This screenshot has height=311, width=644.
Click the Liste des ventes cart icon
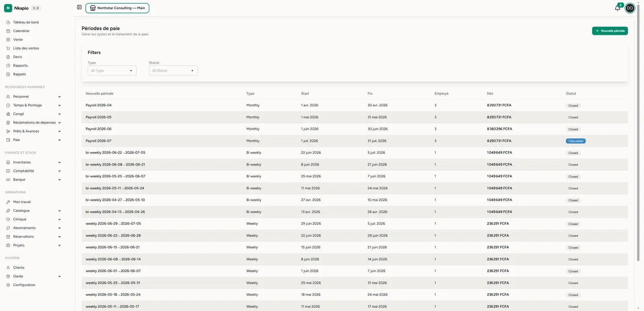[x=8, y=48]
